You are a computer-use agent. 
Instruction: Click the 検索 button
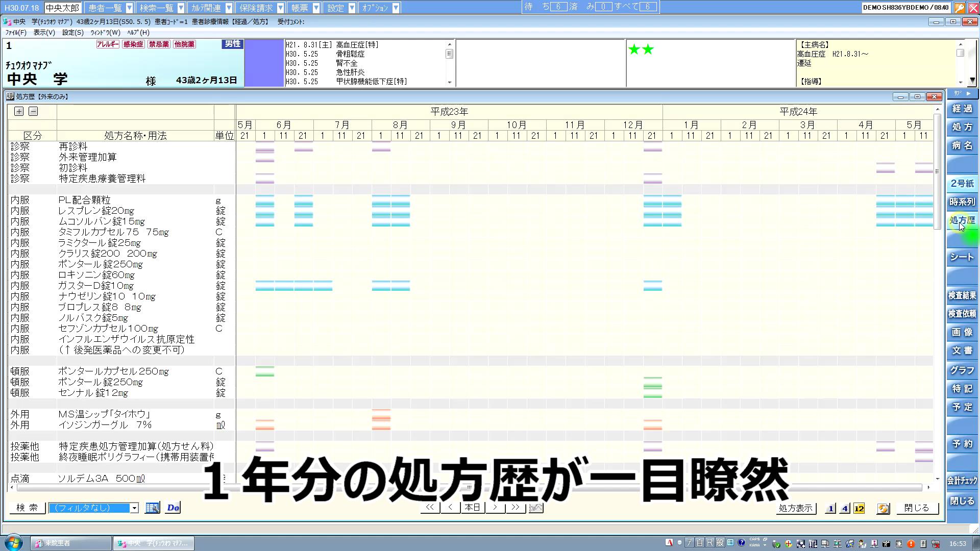(27, 508)
